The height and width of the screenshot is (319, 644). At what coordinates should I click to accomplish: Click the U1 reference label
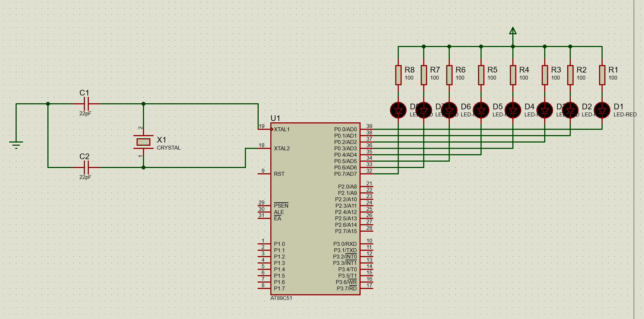(275, 118)
